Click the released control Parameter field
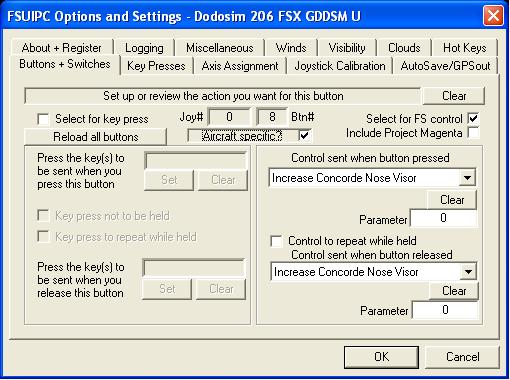The image size is (510, 380). pos(445,310)
